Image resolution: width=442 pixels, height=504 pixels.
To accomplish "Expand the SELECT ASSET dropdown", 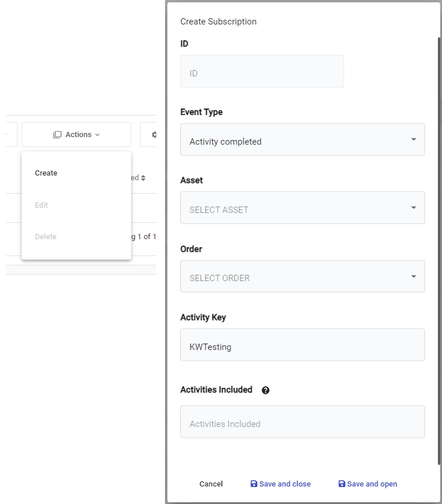I will [x=302, y=208].
